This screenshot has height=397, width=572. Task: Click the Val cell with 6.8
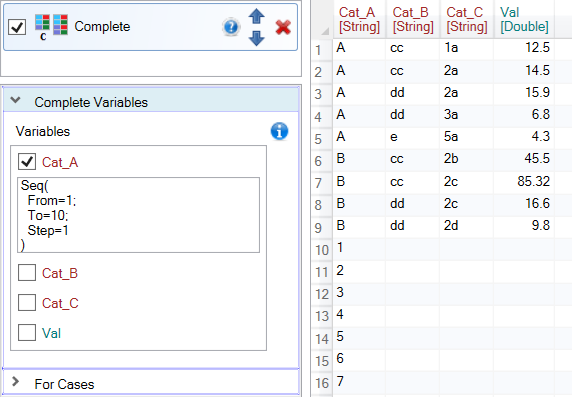coord(524,115)
